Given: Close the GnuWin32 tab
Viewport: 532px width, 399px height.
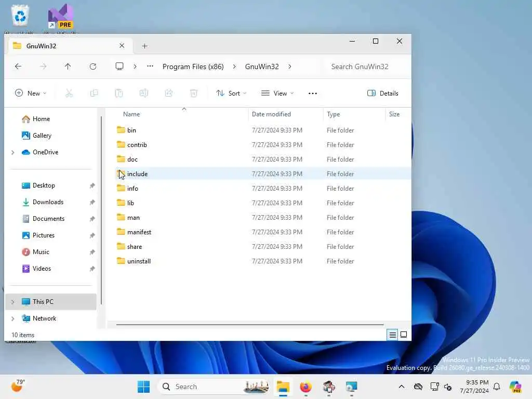Looking at the screenshot, I should [122, 46].
